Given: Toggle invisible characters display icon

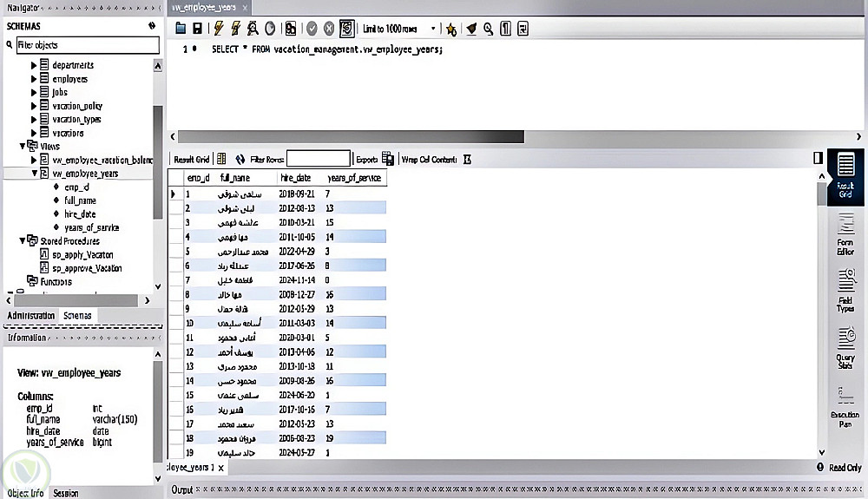Looking at the screenshot, I should 505,29.
